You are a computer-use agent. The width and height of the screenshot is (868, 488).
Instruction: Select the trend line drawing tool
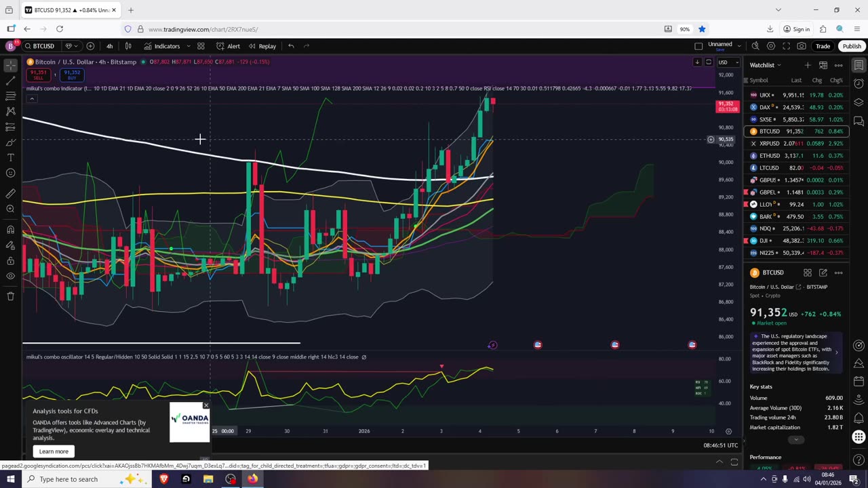point(10,81)
